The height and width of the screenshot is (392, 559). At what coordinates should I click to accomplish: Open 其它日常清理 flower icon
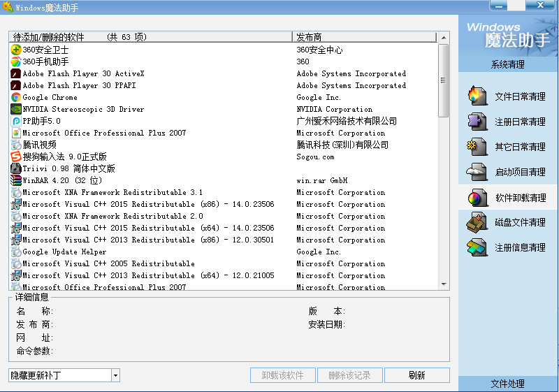477,147
